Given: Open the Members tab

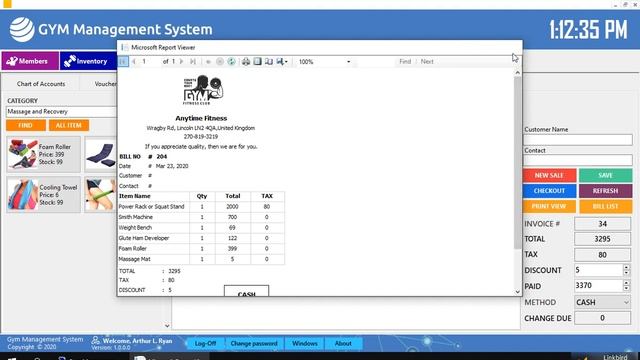Looking at the screenshot, I should click(30, 61).
